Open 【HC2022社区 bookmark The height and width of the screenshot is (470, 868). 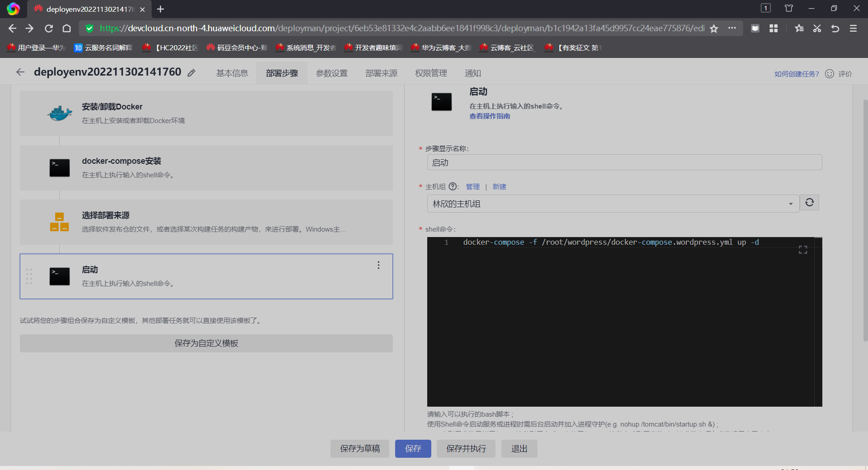point(170,47)
